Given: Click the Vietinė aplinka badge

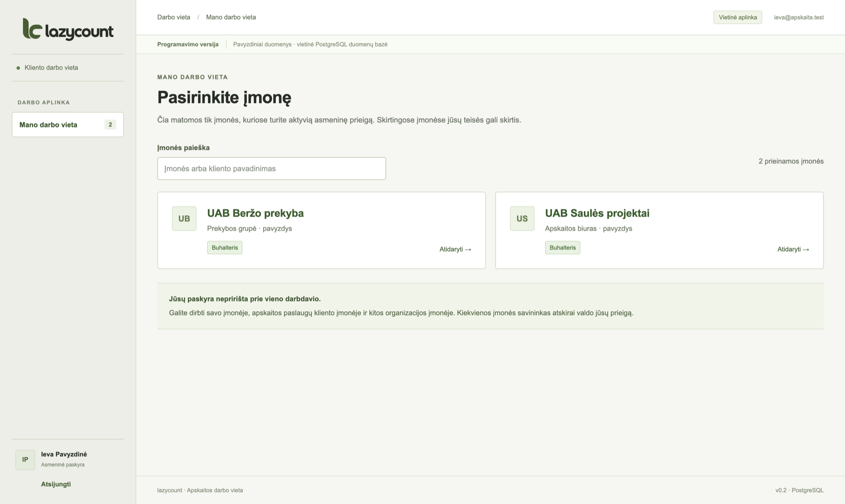Looking at the screenshot, I should tap(738, 17).
